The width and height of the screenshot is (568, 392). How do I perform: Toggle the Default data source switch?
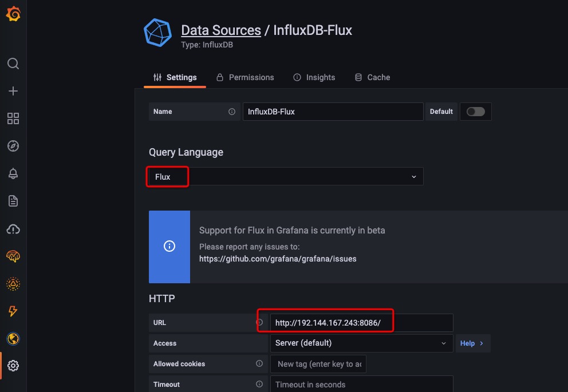coord(476,112)
